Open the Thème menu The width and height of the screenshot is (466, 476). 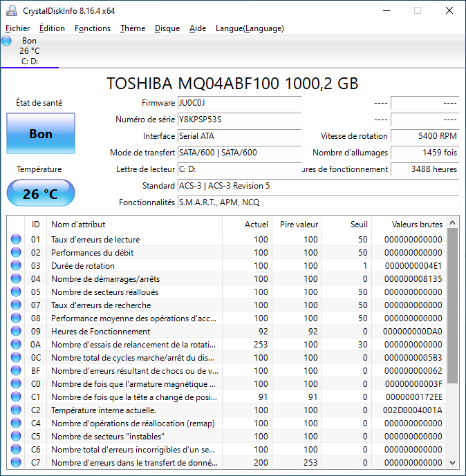click(x=133, y=28)
